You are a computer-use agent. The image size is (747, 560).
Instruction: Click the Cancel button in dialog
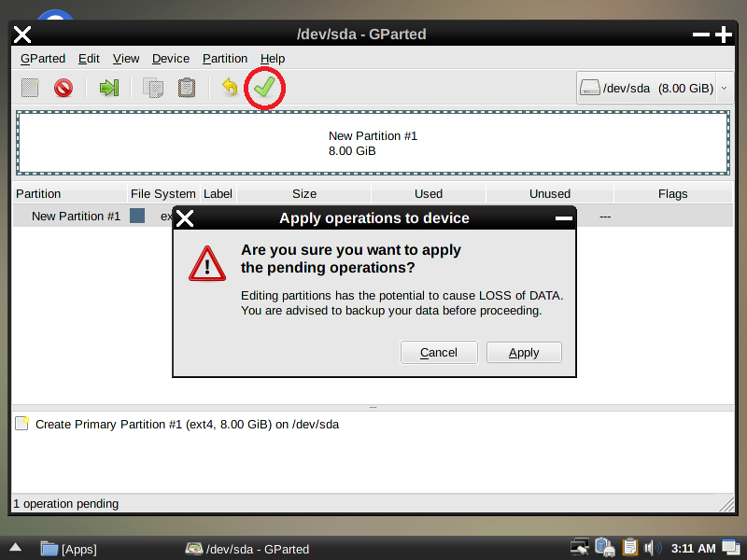(439, 353)
